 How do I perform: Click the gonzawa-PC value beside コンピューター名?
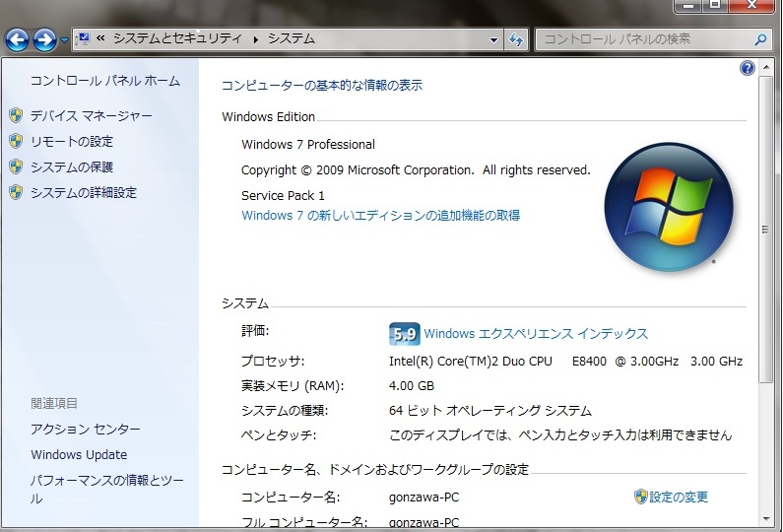[x=424, y=498]
